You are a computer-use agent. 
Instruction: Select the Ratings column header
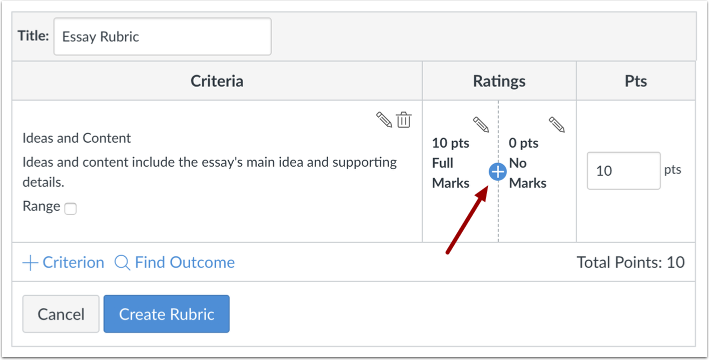click(499, 81)
